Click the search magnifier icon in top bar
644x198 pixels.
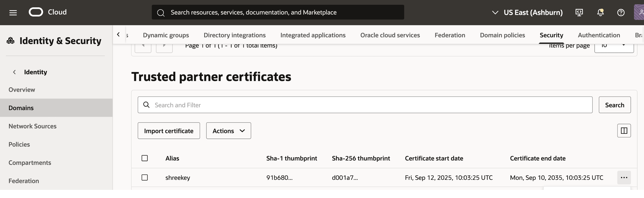pyautogui.click(x=161, y=13)
